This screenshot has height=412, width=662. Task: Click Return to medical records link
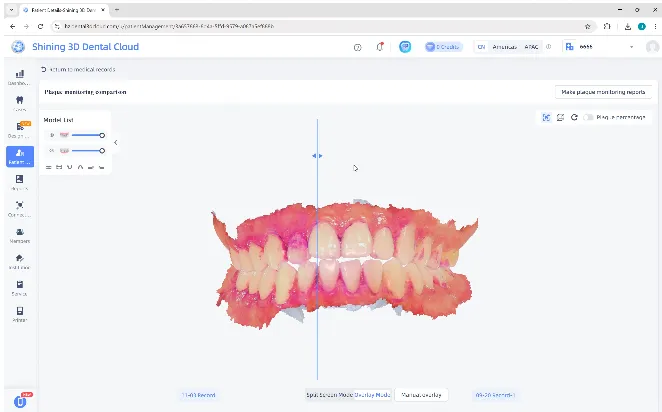78,69
